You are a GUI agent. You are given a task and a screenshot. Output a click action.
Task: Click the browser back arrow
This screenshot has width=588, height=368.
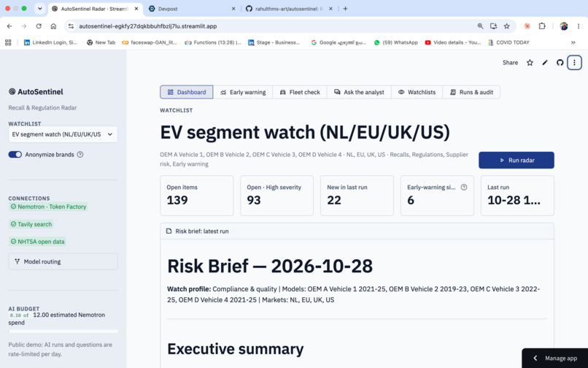point(9,26)
